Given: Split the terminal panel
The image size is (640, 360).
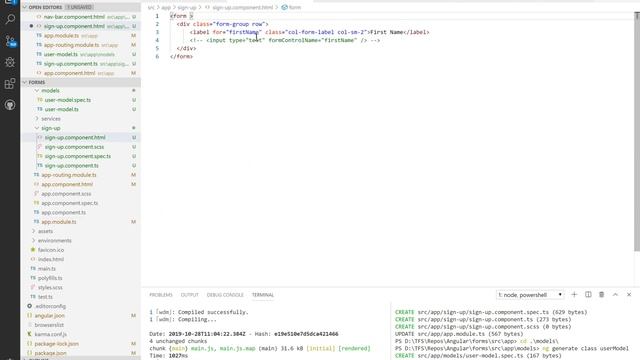Looking at the screenshot, I should pyautogui.click(x=588, y=294).
